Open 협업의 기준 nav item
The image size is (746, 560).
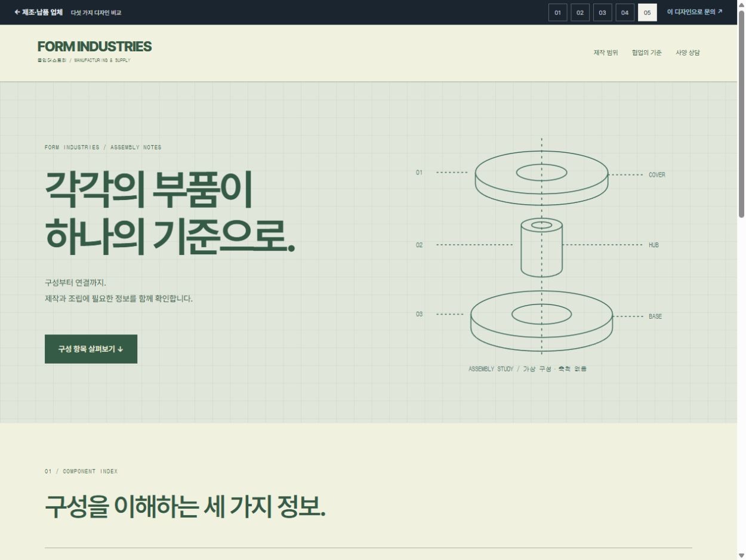647,53
